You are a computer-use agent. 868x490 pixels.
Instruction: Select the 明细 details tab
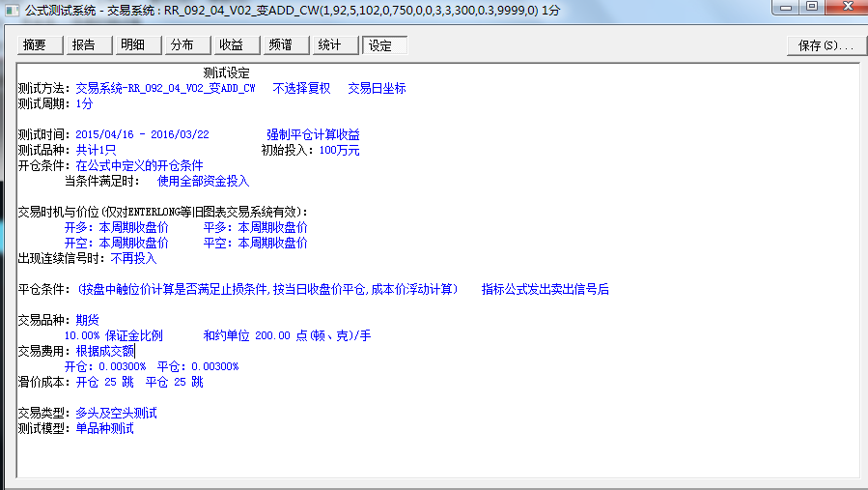coord(133,45)
